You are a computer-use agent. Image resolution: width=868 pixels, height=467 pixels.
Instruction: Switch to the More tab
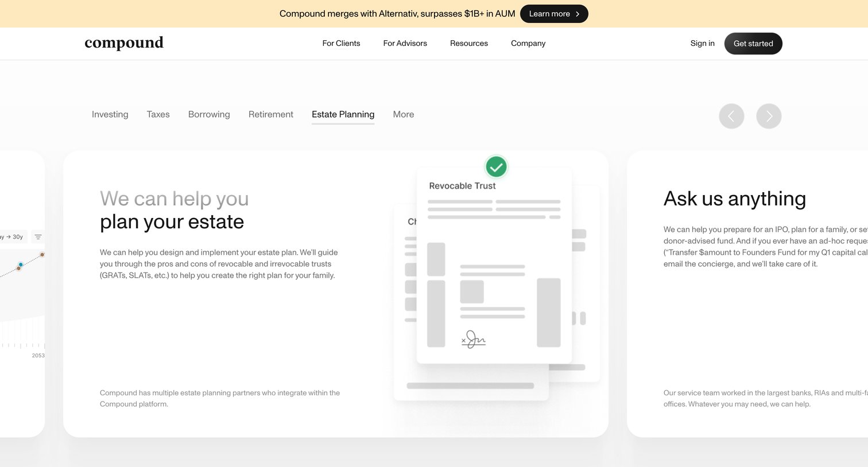click(404, 114)
